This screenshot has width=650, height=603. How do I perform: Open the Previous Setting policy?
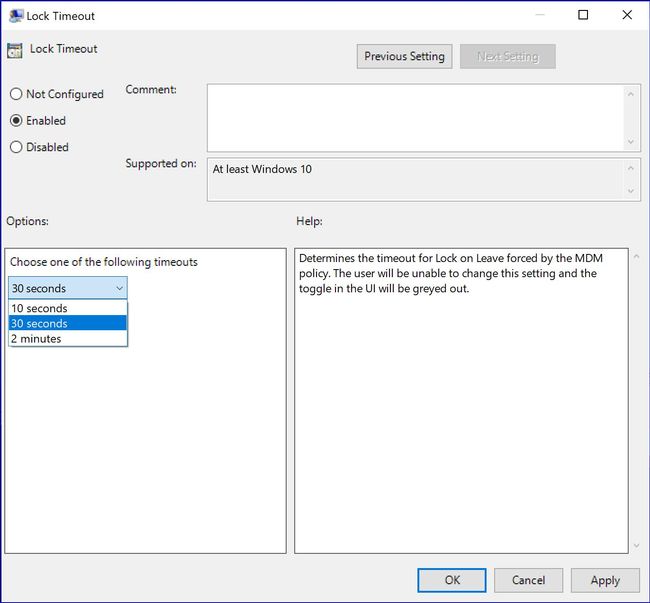click(x=404, y=56)
